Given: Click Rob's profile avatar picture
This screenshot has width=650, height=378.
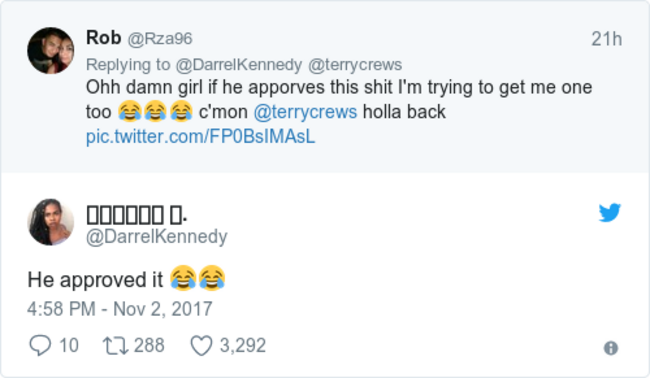Looking at the screenshot, I should [x=51, y=51].
